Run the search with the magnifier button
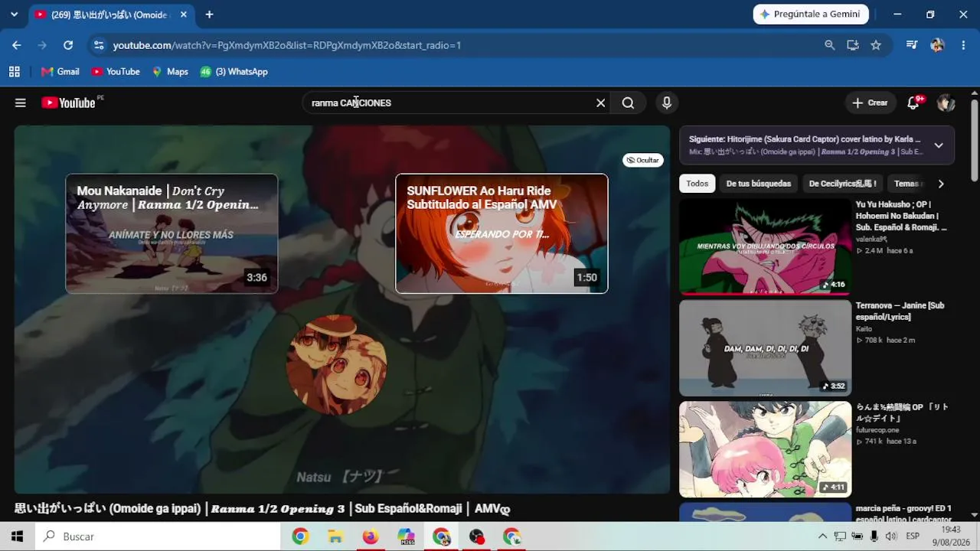The height and width of the screenshot is (551, 980). point(628,103)
